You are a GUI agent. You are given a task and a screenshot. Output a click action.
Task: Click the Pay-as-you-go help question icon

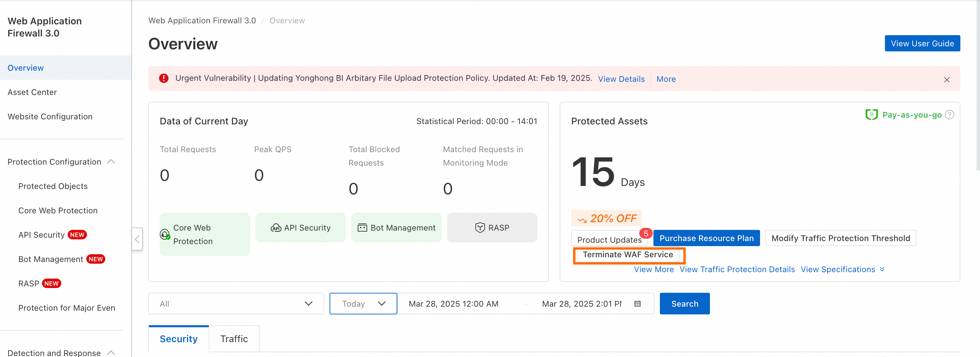(x=950, y=115)
